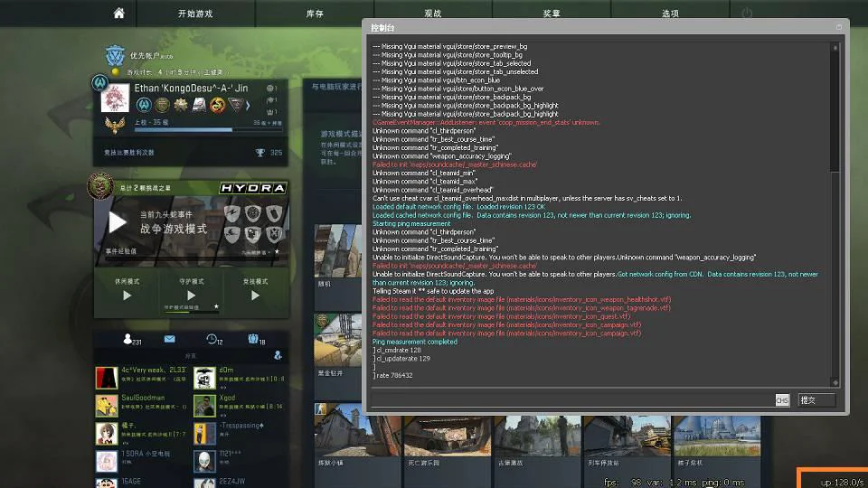Click the console scrollbar down arrow
The width and height of the screenshot is (868, 488).
835,382
